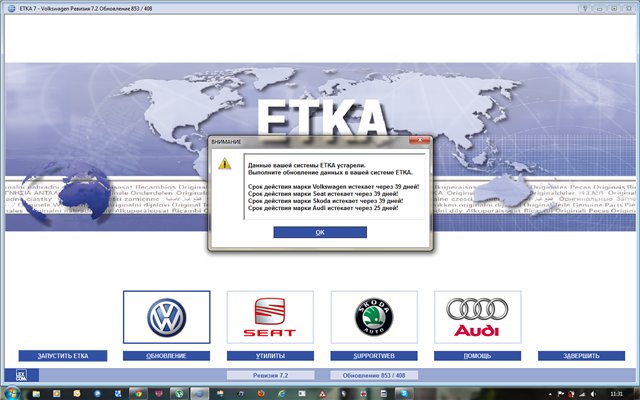Click the Обновление 853 / 408 status field
This screenshot has height=400, width=640.
pyautogui.click(x=374, y=375)
